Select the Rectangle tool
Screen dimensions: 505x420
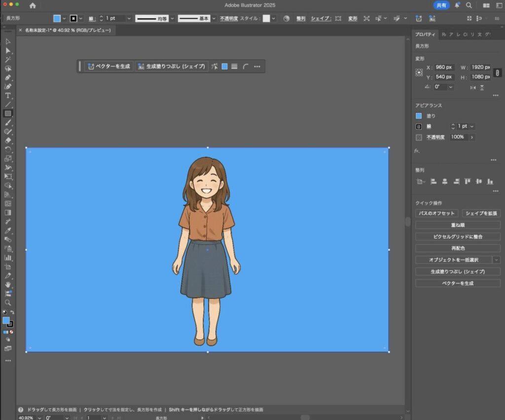click(x=8, y=114)
